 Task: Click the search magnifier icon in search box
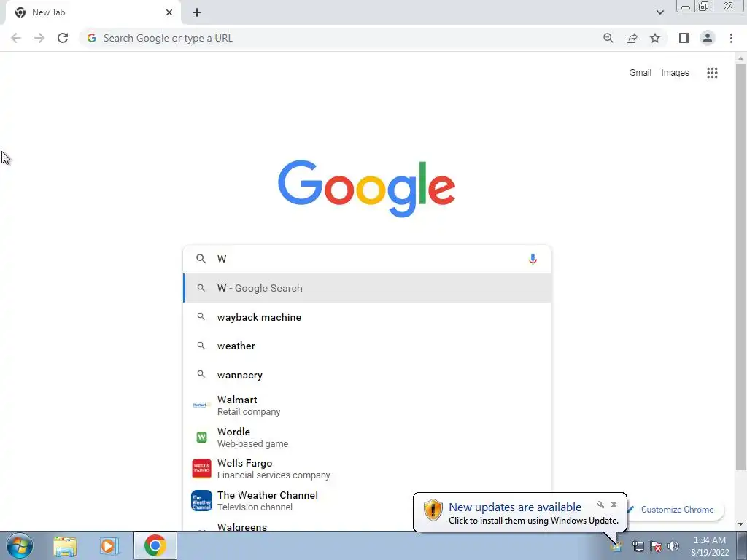tap(201, 259)
